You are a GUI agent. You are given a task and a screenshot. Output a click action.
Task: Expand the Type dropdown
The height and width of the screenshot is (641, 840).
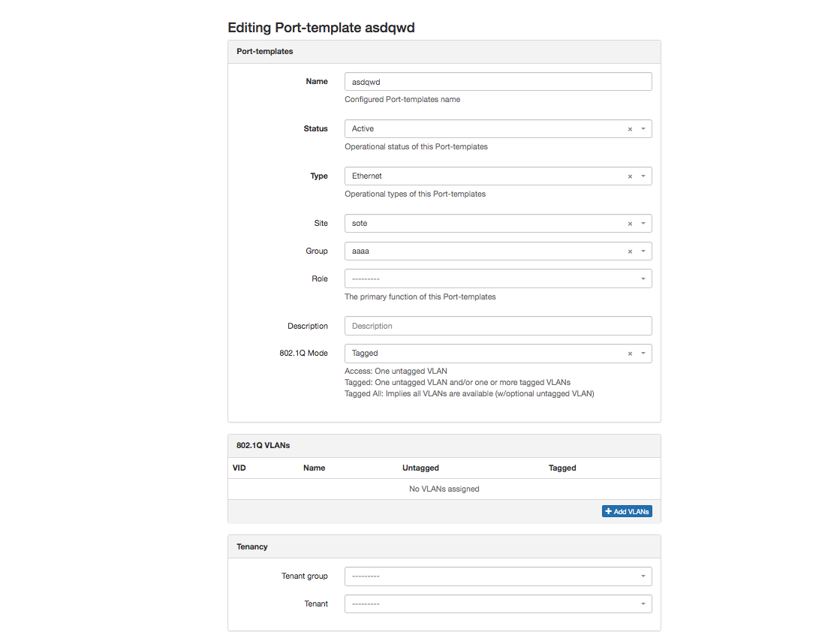click(643, 176)
